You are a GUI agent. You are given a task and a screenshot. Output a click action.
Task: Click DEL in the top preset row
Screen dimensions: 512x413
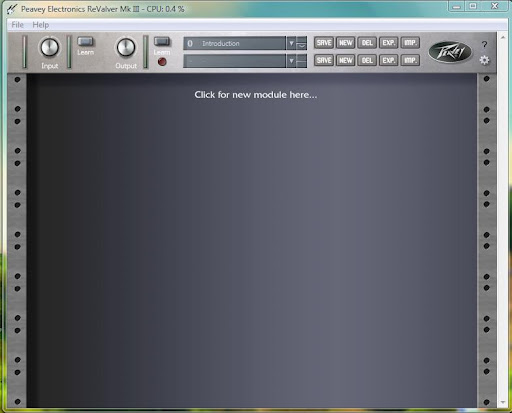tap(367, 43)
